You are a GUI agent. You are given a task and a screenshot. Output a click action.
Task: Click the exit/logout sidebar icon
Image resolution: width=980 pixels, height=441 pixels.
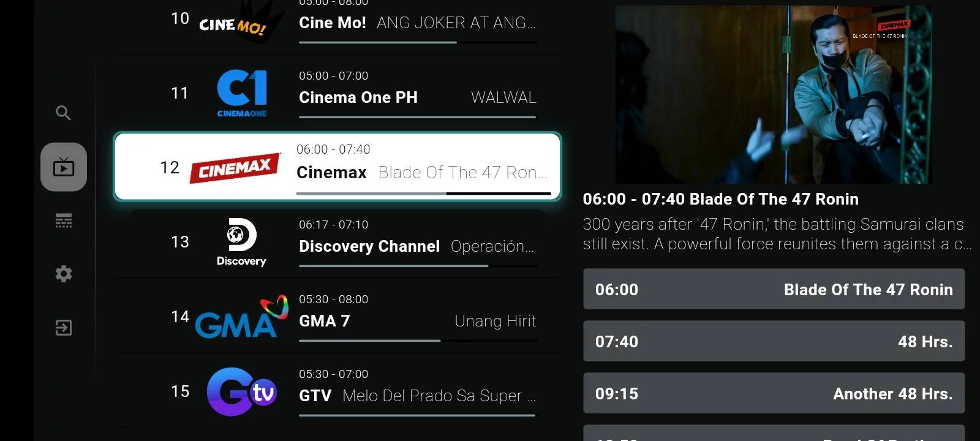pos(64,328)
